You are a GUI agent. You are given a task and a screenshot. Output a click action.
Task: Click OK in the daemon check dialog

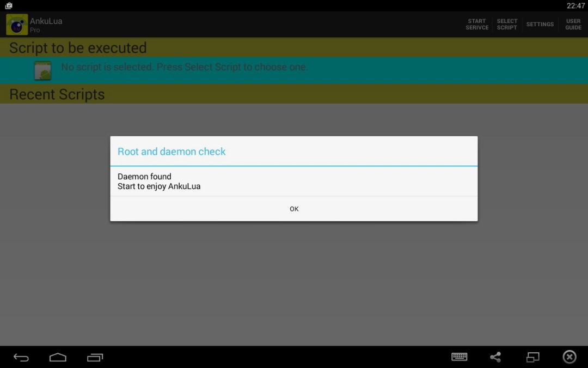294,209
